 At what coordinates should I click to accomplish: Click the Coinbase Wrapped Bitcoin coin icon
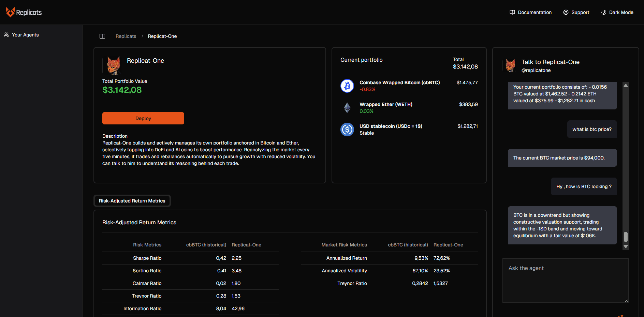[x=347, y=86]
